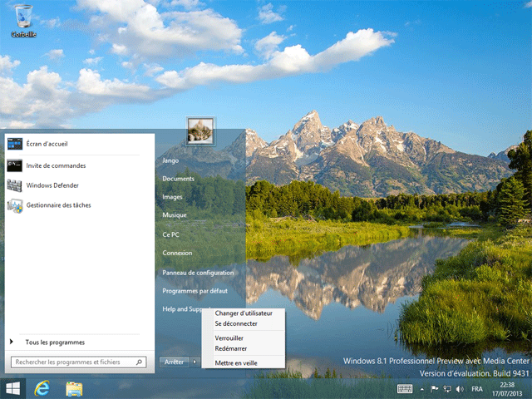Viewport: 532px width, 399px height.
Task: Expand Tous les programmes list
Action: [55, 342]
